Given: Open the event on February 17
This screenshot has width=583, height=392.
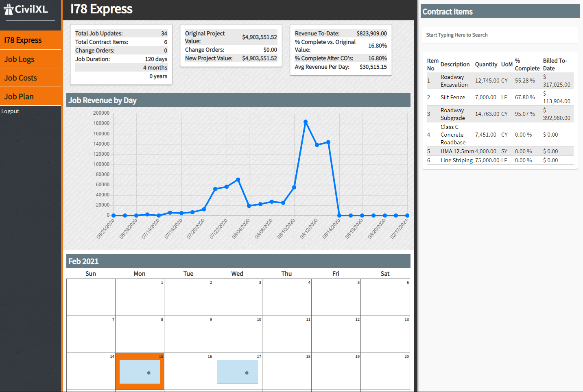Looking at the screenshot, I should click(237, 372).
